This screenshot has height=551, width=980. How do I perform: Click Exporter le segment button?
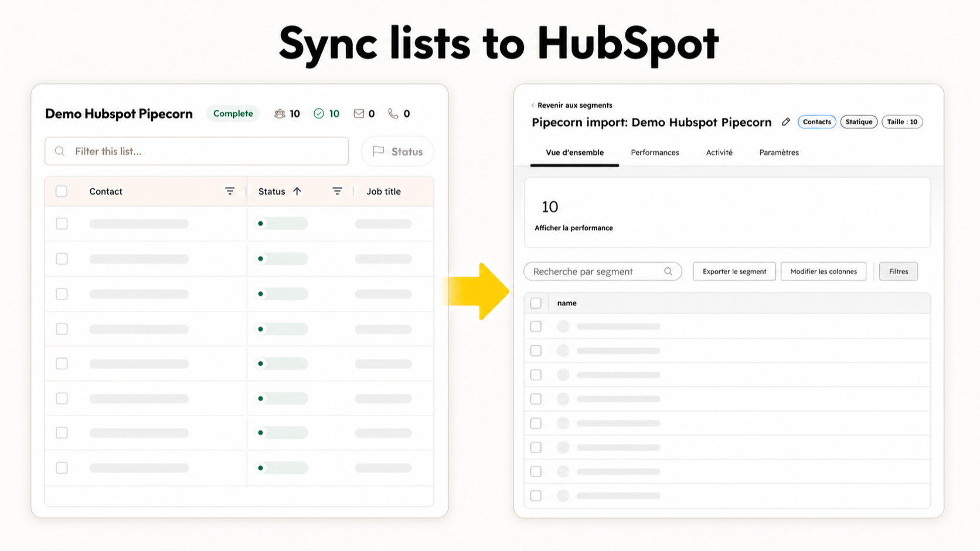click(734, 271)
